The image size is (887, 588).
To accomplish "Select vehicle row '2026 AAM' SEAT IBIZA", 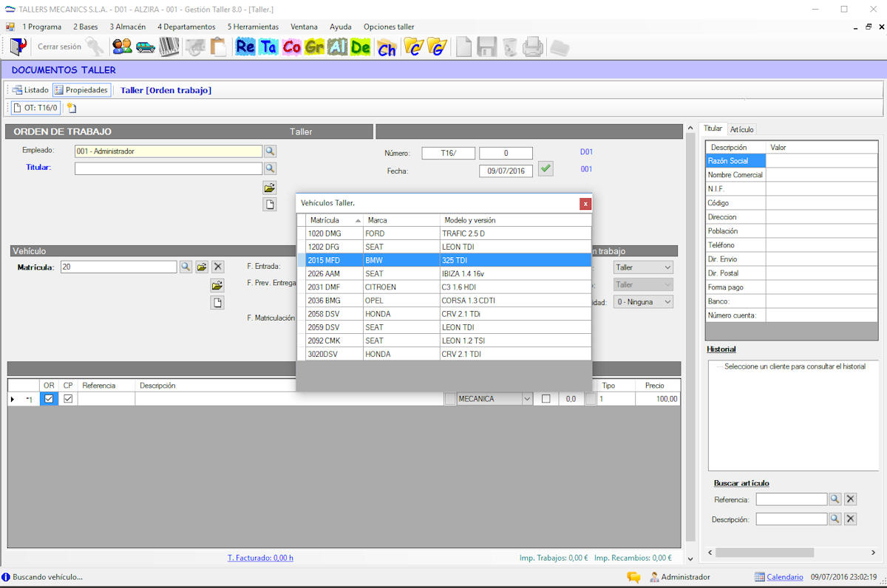I will (x=444, y=273).
